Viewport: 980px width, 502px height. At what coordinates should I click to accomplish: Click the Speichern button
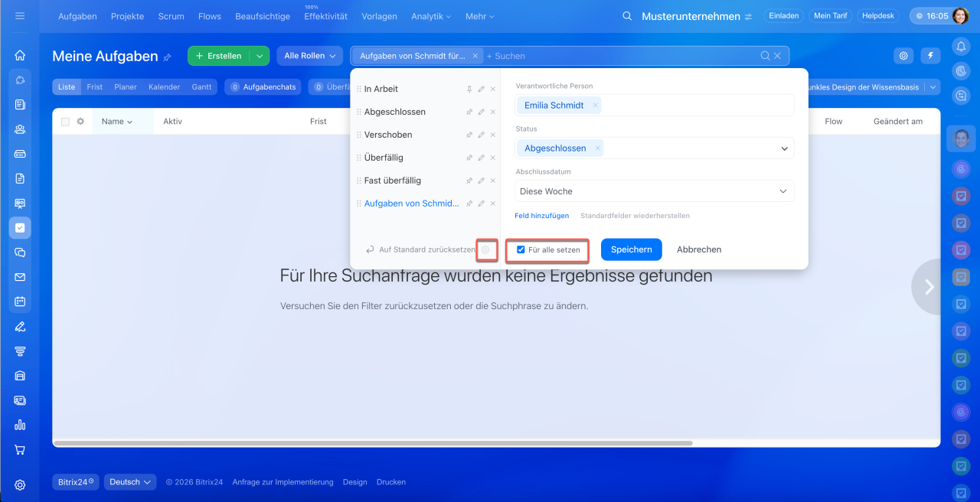[x=631, y=249]
